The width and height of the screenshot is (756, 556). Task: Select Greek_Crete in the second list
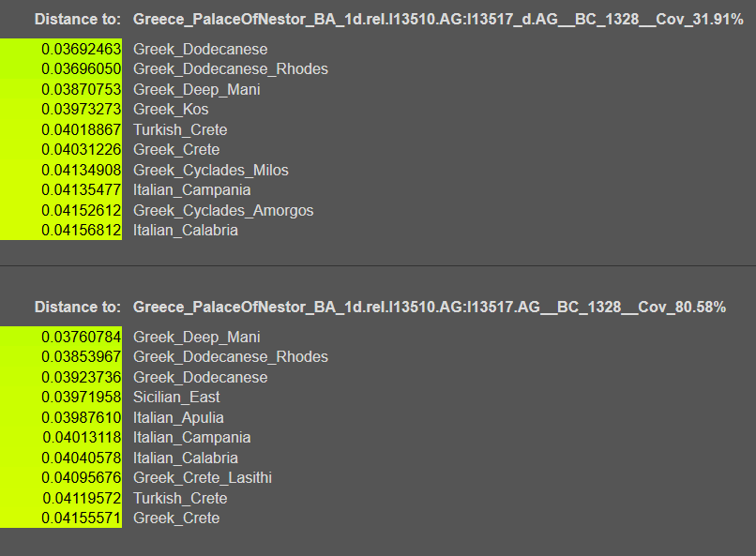tap(176, 518)
